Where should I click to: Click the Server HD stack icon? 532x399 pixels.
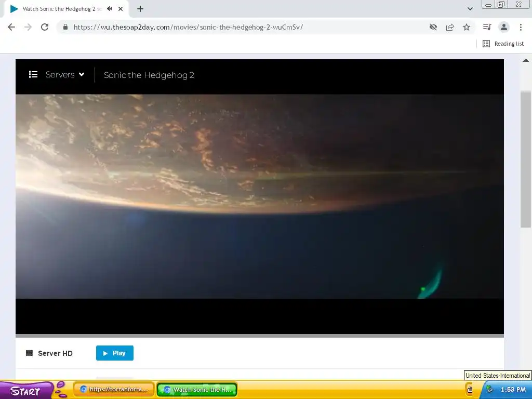pos(30,353)
